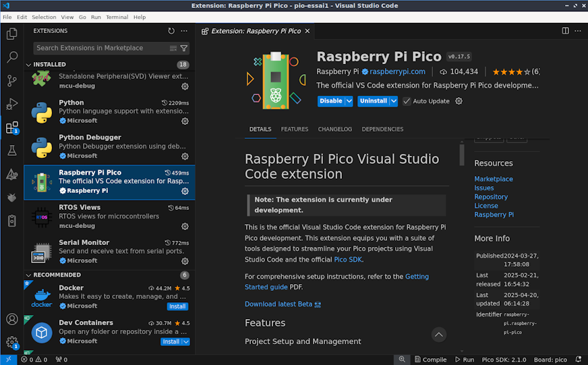Screen dimensions: 588x365
Task: Open editor More Actions menu
Action: point(578,31)
